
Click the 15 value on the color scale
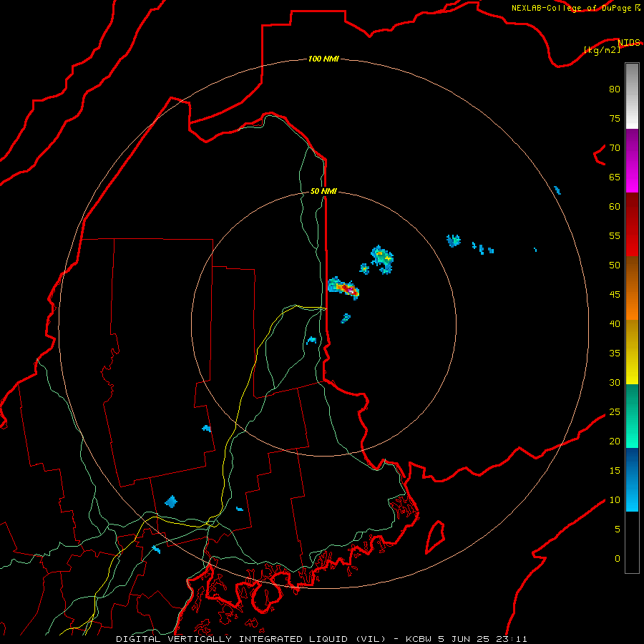pos(615,471)
